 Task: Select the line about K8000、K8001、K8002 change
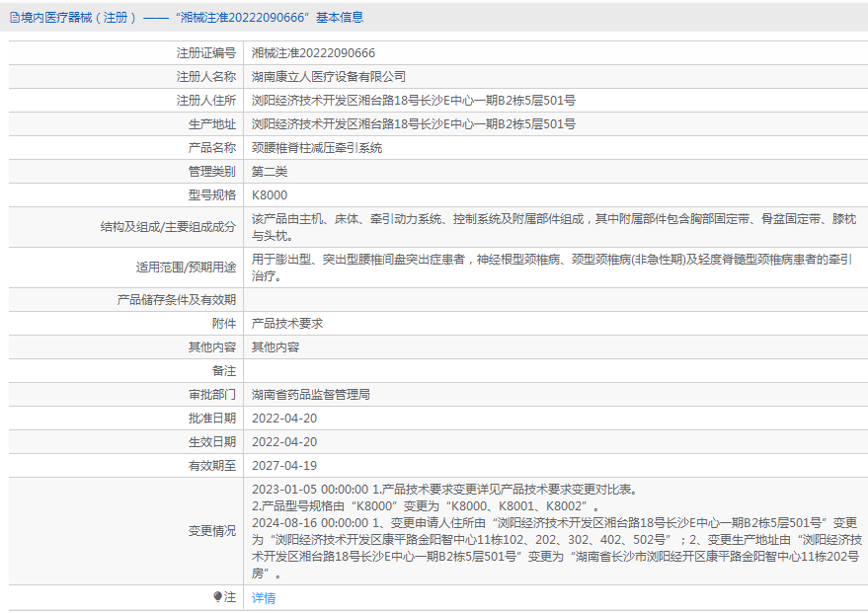click(x=427, y=506)
